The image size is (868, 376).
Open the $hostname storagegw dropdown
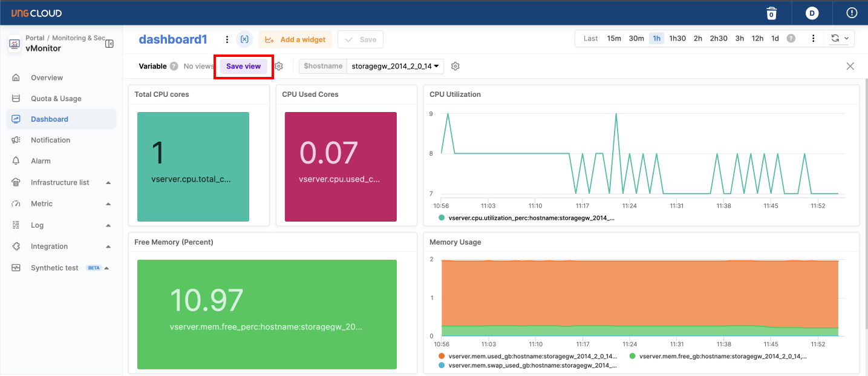[395, 66]
